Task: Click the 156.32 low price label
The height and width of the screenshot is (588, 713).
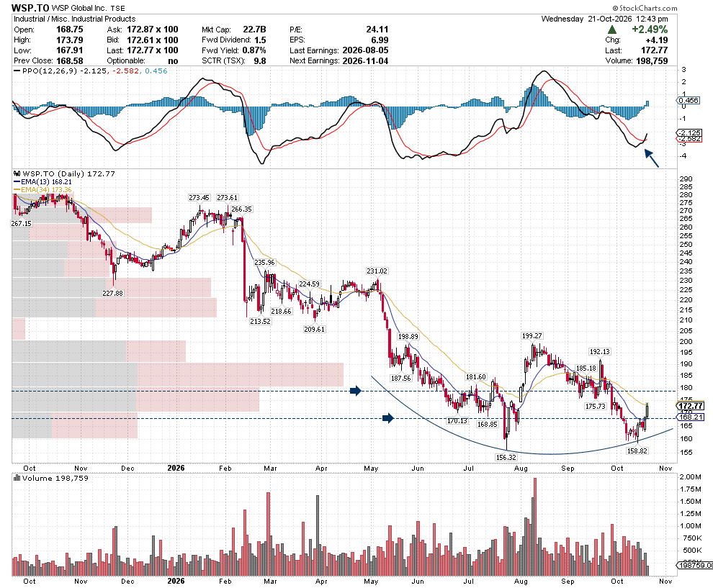Action: point(506,457)
